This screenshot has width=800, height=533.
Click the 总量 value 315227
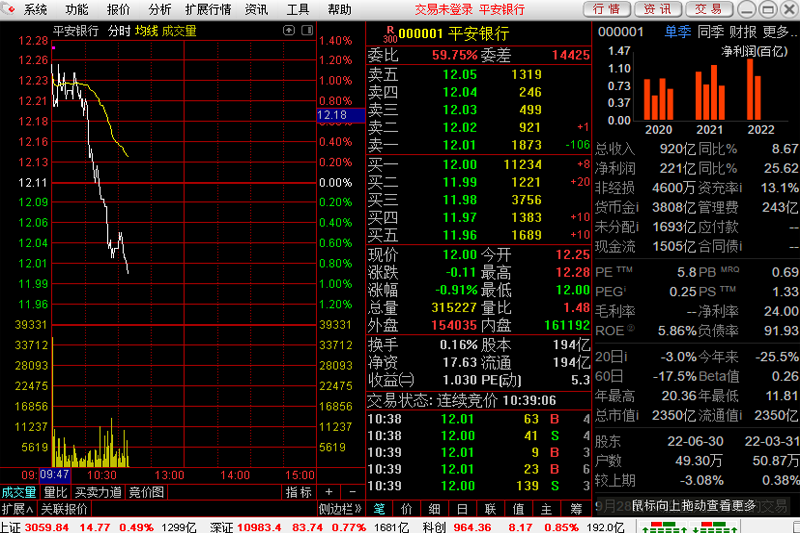454,308
